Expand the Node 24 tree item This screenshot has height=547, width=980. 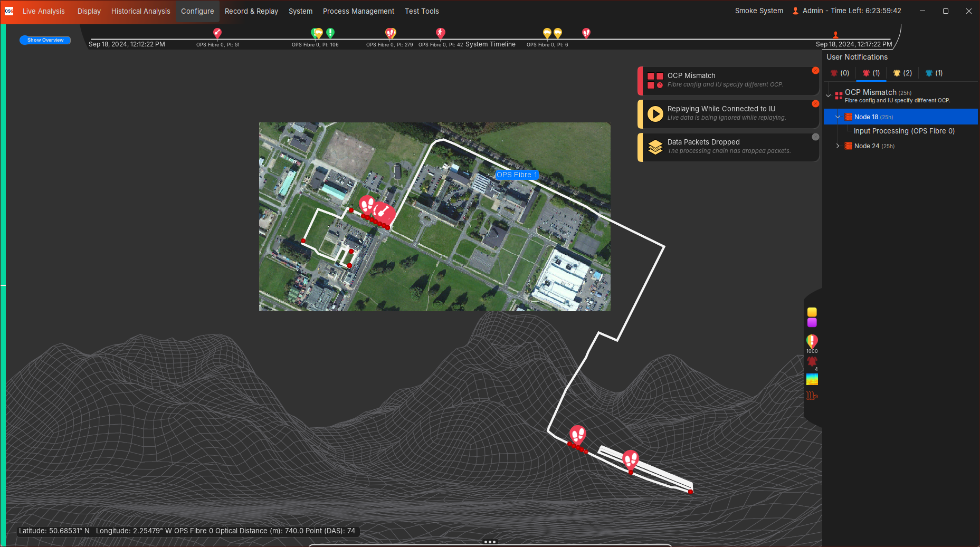click(838, 146)
